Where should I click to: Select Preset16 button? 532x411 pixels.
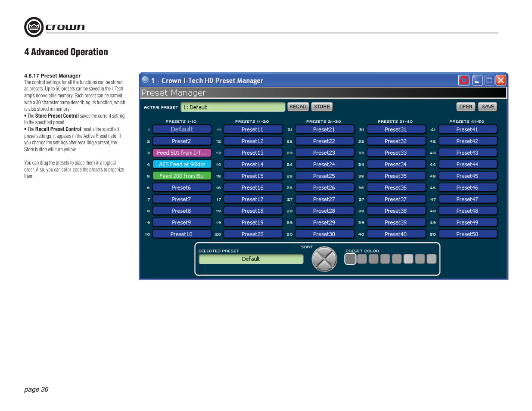tap(253, 187)
